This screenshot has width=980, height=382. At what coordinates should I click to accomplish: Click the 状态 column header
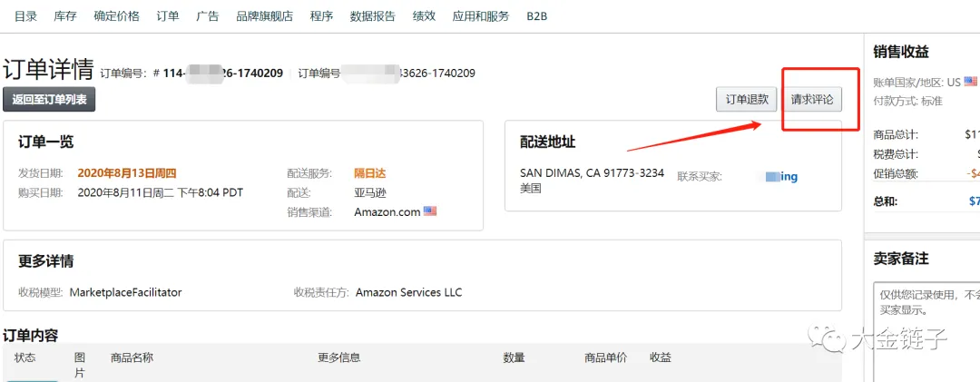[25, 358]
